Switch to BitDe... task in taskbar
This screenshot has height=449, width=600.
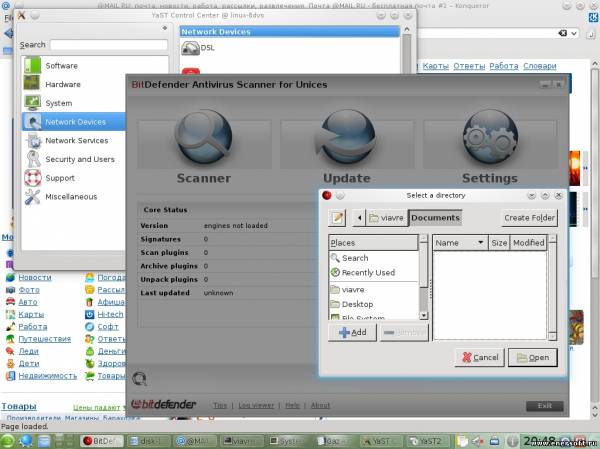102,441
